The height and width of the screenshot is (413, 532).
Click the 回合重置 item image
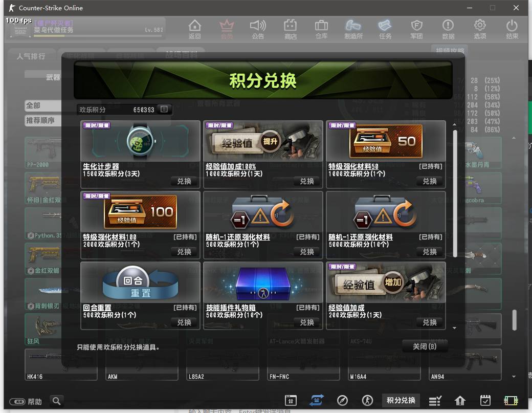coord(141,282)
